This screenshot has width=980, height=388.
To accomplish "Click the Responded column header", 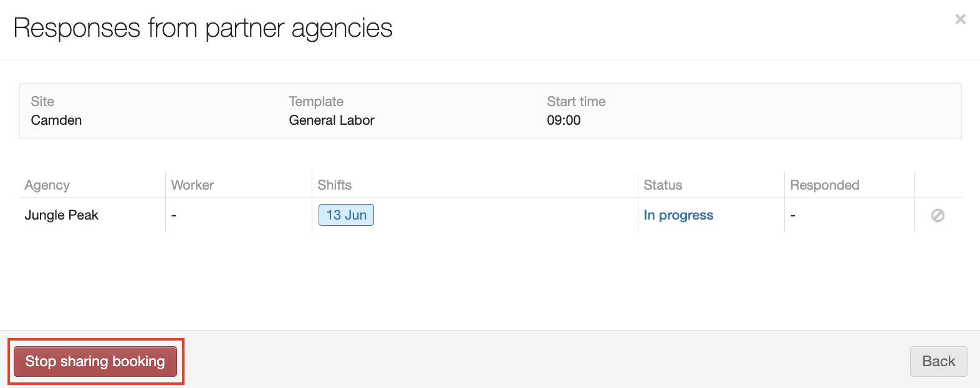I will click(824, 185).
